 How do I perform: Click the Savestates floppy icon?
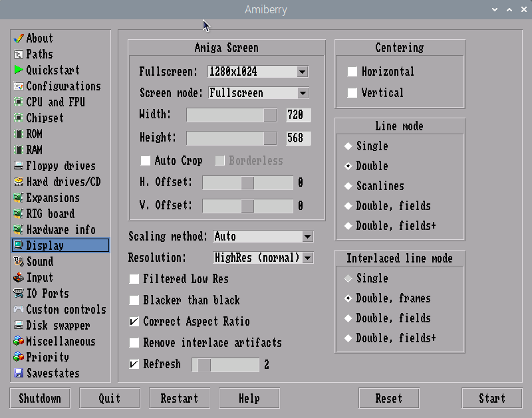click(19, 373)
